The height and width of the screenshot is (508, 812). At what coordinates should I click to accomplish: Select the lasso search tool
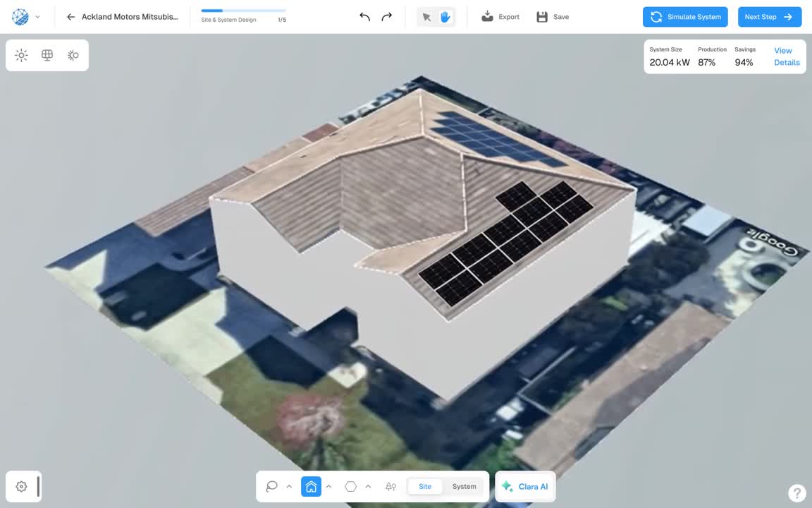(x=271, y=487)
